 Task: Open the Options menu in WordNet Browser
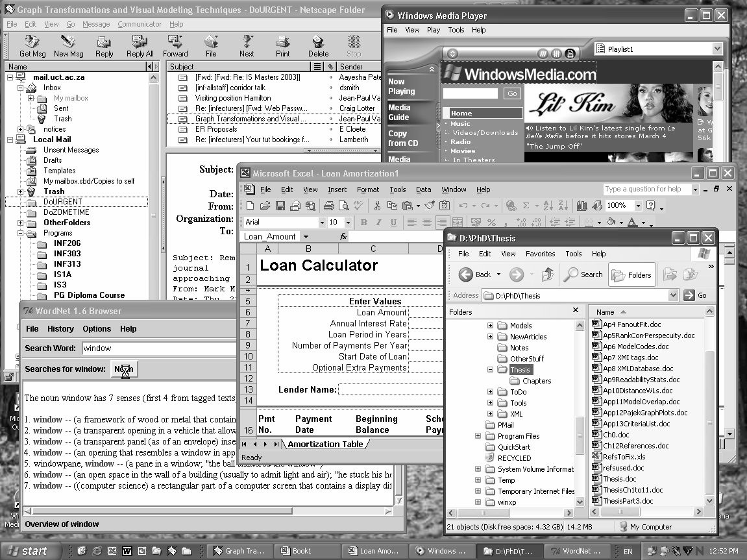tap(97, 329)
